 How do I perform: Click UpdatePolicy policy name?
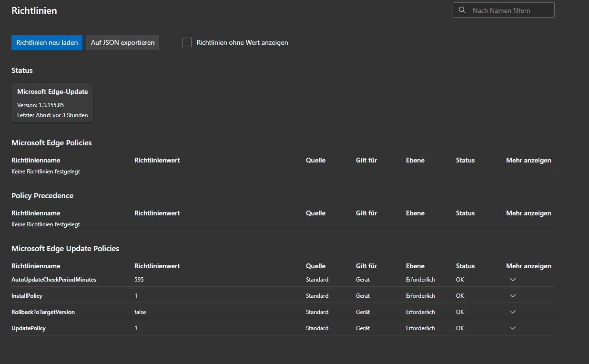(29, 328)
